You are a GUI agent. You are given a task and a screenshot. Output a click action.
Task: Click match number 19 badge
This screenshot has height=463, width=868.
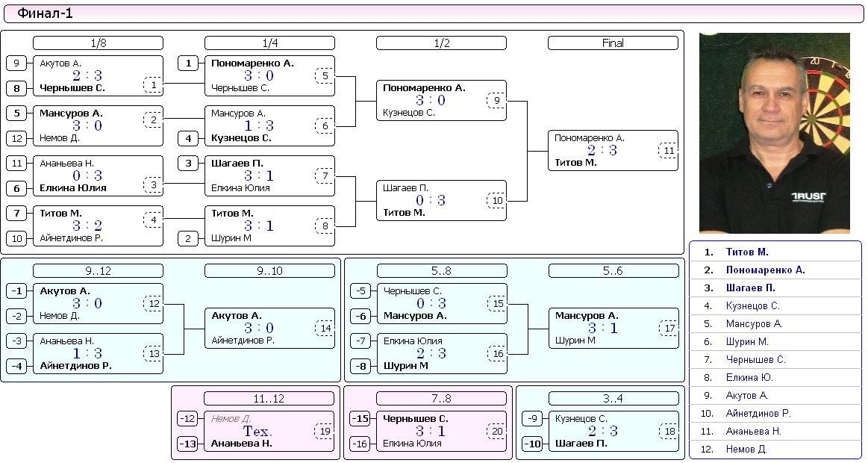325,432
